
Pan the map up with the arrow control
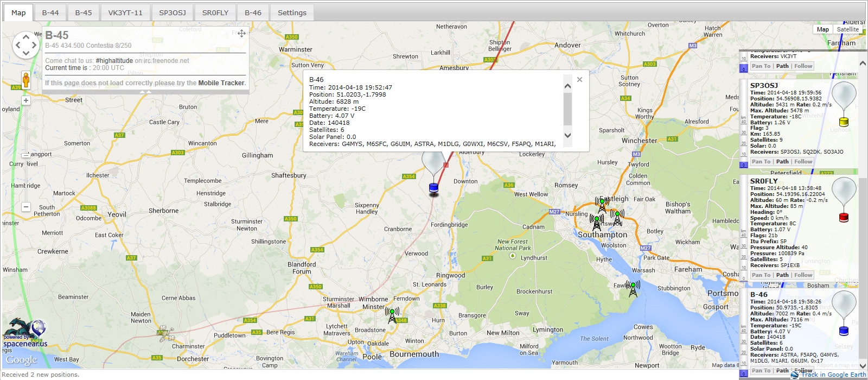click(x=25, y=37)
